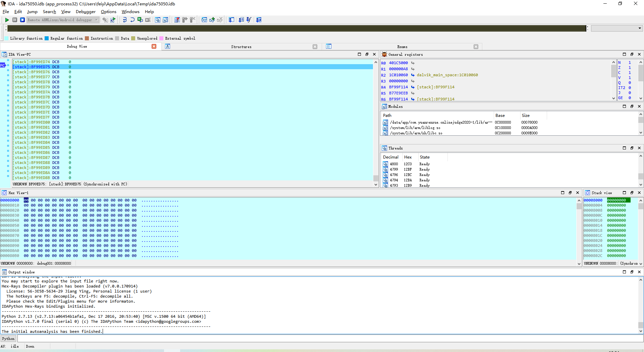Select the highlighted stack line BF99ED75

pyautogui.click(x=193, y=67)
